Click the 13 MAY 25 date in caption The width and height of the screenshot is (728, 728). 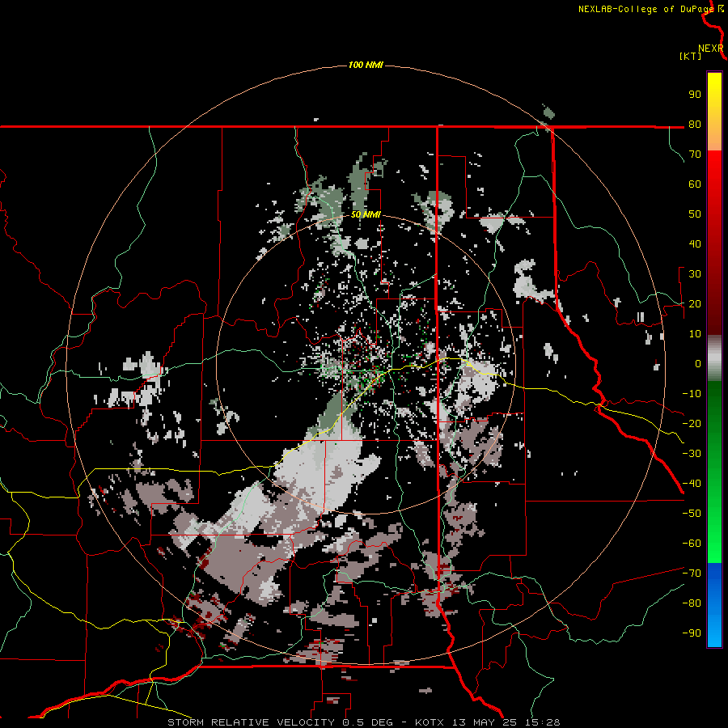[485, 722]
